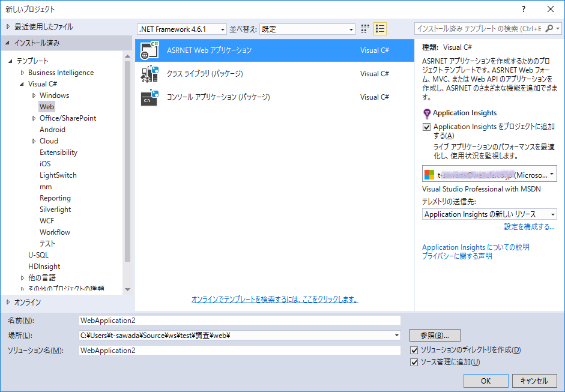Image resolution: width=565 pixels, height=392 pixels.
Task: Collapse インストール済み section
Action: [x=8, y=43]
